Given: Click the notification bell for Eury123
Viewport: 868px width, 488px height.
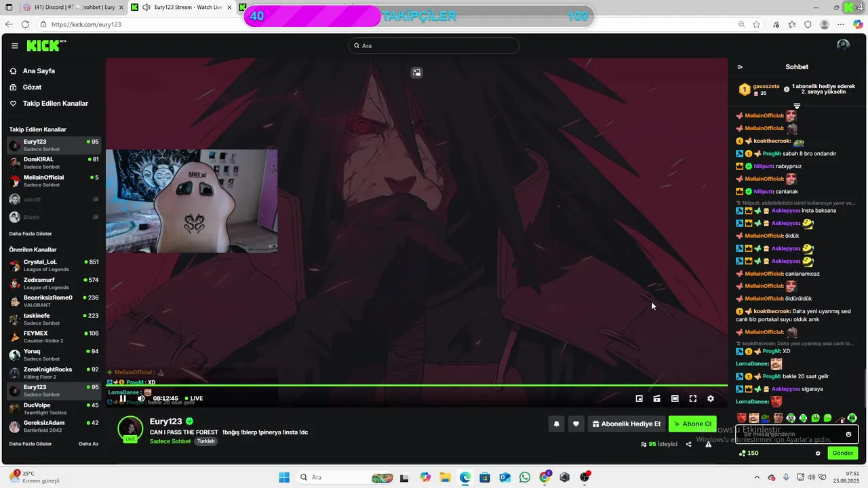Looking at the screenshot, I should point(557,424).
